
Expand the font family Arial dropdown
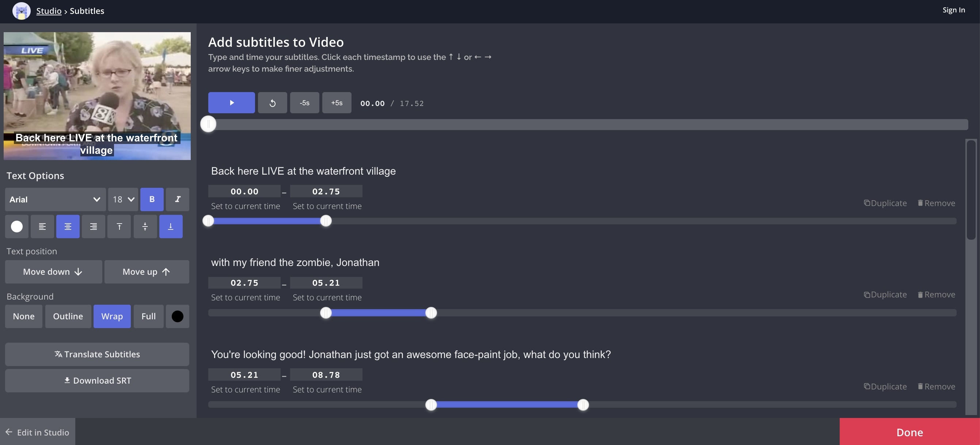pyautogui.click(x=54, y=199)
